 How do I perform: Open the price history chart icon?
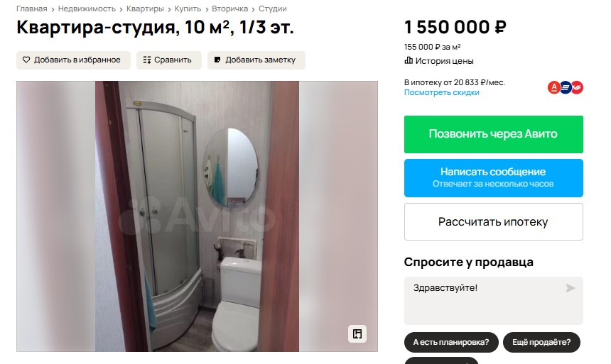tap(409, 61)
